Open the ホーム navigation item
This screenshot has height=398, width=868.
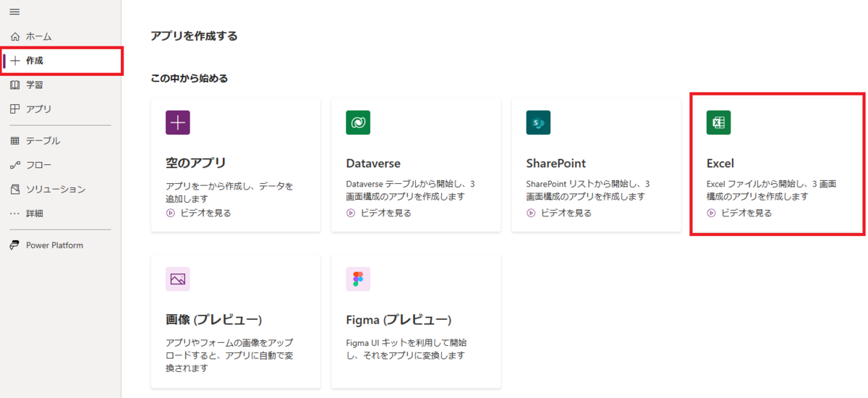click(x=61, y=36)
